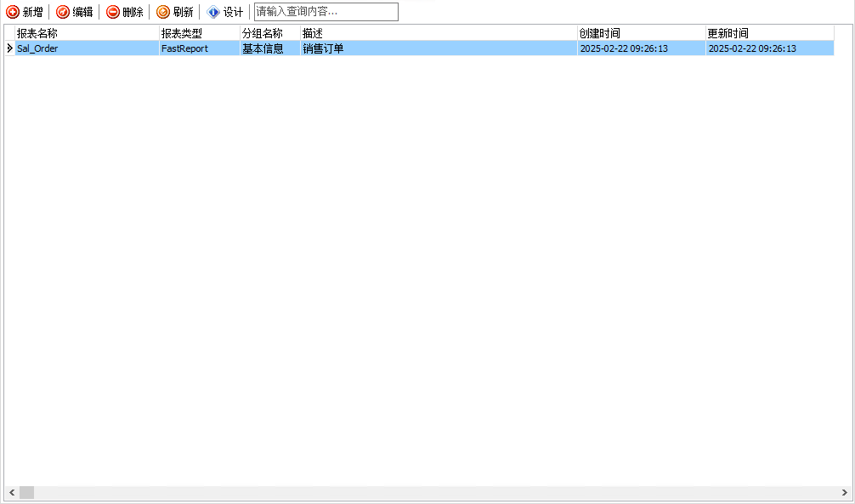
Task: Click the 删除 (delete) red minus icon
Action: tap(113, 12)
